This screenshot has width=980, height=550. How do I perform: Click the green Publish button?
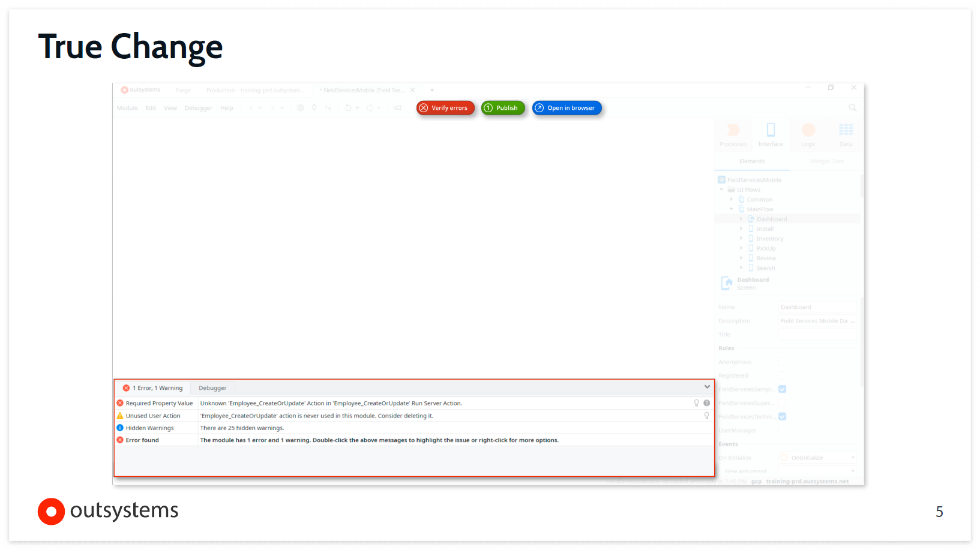pyautogui.click(x=503, y=108)
